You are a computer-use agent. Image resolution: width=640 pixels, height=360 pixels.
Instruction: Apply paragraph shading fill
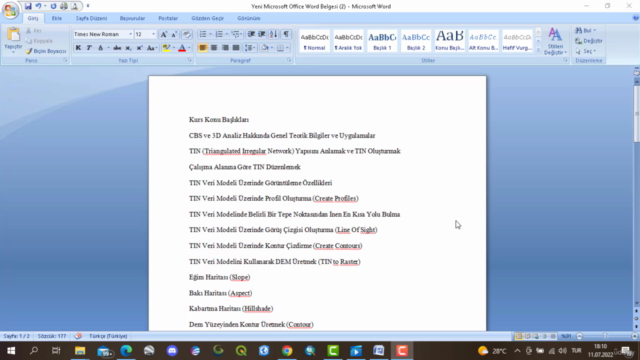[264, 48]
